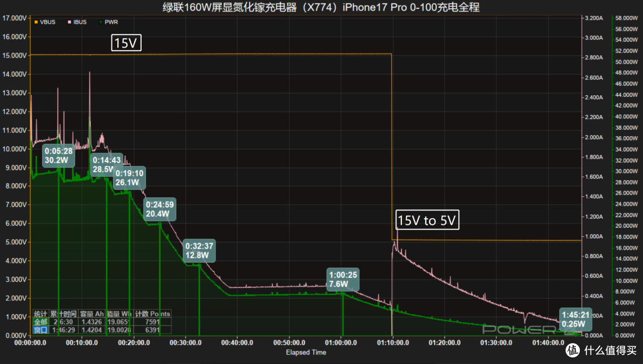This screenshot has height=364, width=643.
Task: Click the 能量 Wh column header
Action: (x=119, y=314)
